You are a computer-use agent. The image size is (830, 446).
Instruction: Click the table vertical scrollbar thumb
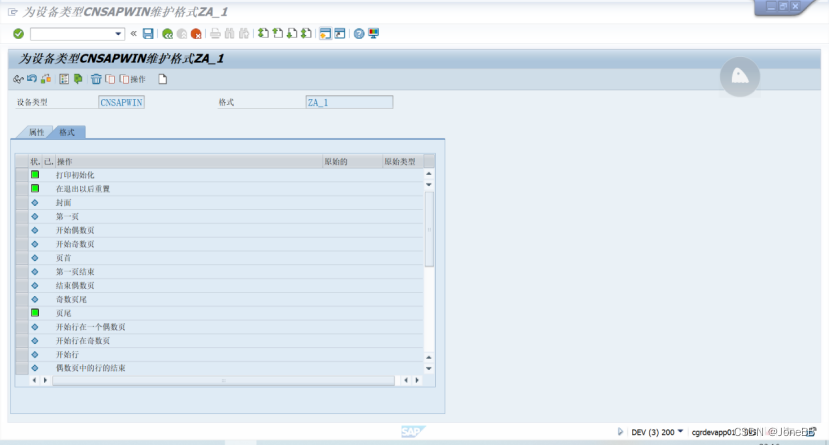click(x=429, y=229)
